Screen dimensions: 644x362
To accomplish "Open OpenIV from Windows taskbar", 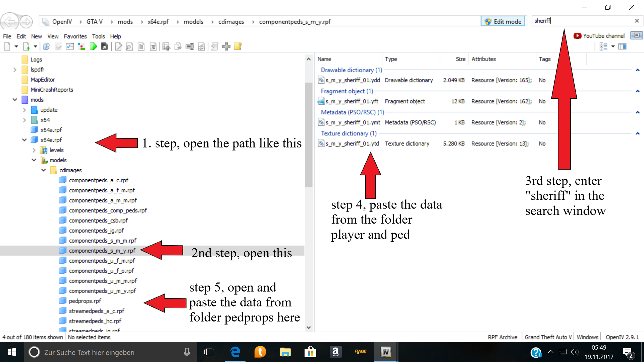I will (386, 352).
